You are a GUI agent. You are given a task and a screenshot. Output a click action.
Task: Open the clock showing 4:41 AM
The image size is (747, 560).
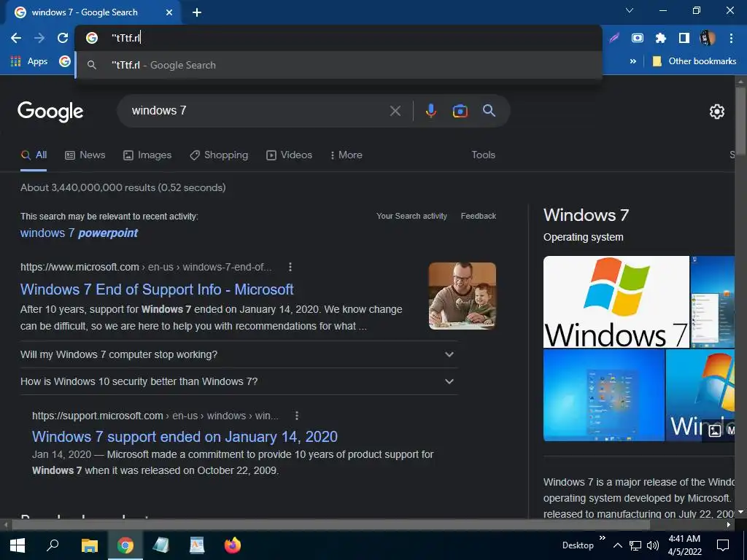tap(684, 545)
